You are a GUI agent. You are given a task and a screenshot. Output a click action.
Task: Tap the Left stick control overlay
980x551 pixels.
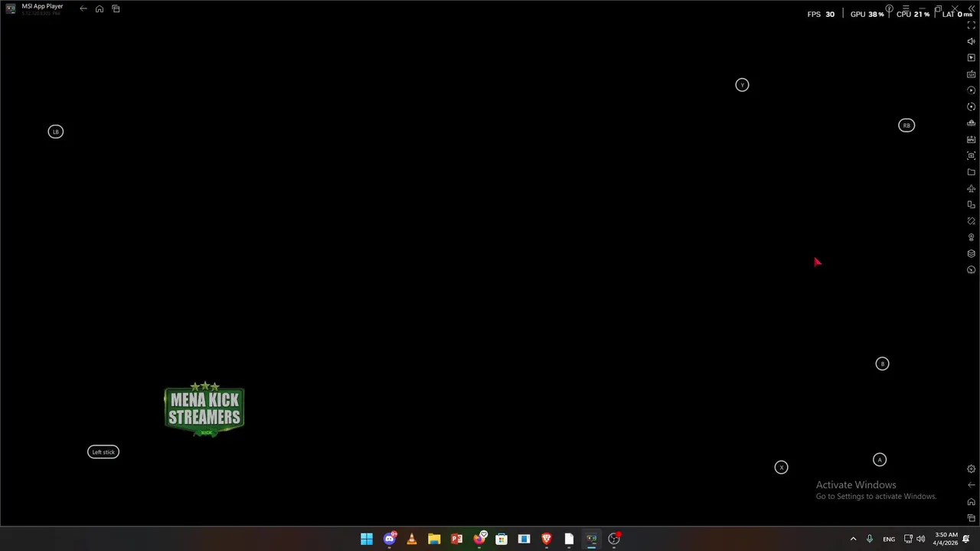click(103, 452)
